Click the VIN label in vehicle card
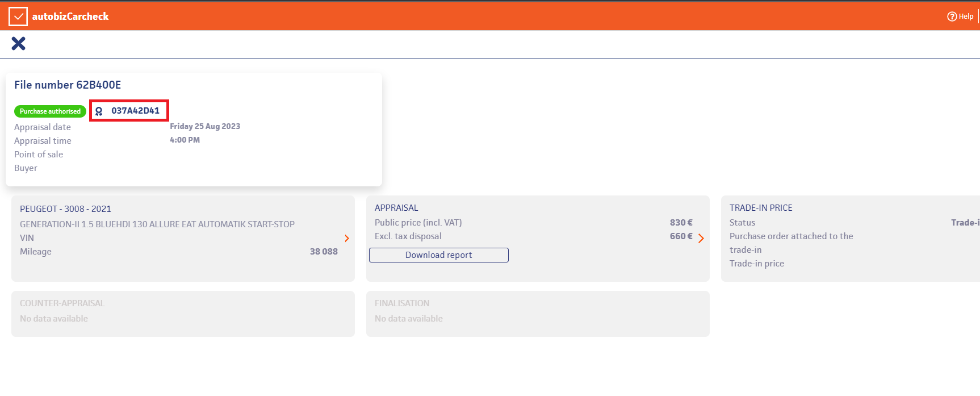This screenshot has width=980, height=396. [x=27, y=238]
